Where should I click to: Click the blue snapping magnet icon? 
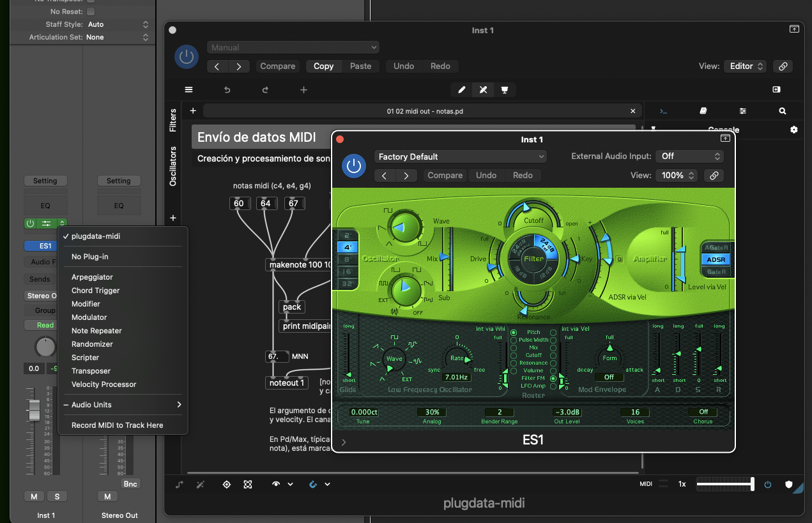(313, 485)
